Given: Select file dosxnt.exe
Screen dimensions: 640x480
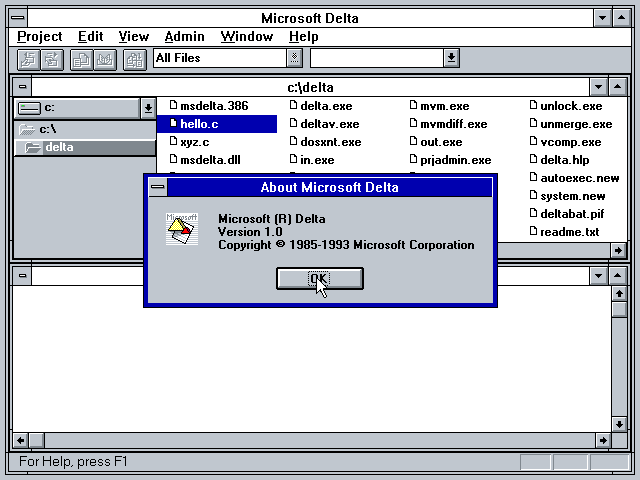Looking at the screenshot, I should click(331, 142).
